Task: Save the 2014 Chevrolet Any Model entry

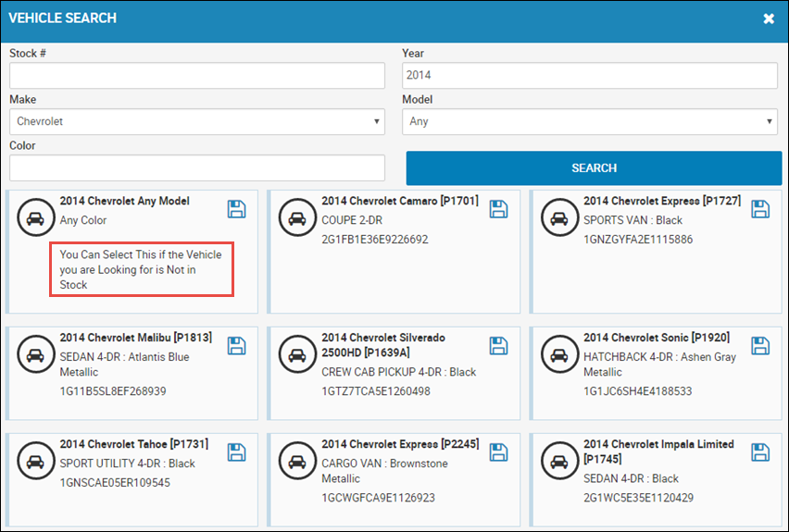Action: pyautogui.click(x=236, y=209)
